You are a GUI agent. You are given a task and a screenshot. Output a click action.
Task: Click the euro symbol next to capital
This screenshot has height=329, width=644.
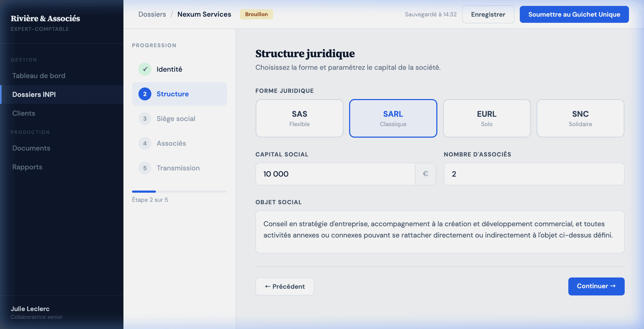coord(425,174)
